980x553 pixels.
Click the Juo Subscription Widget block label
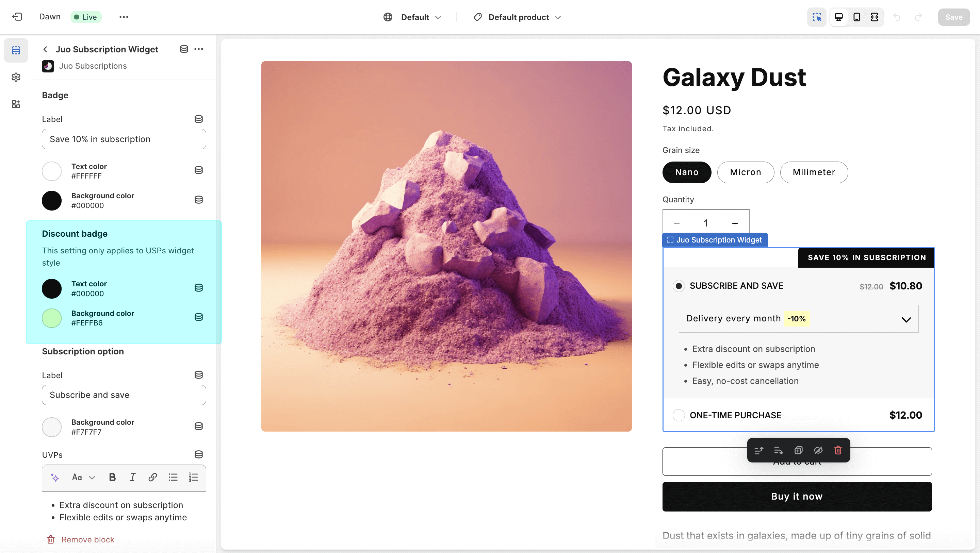point(715,239)
